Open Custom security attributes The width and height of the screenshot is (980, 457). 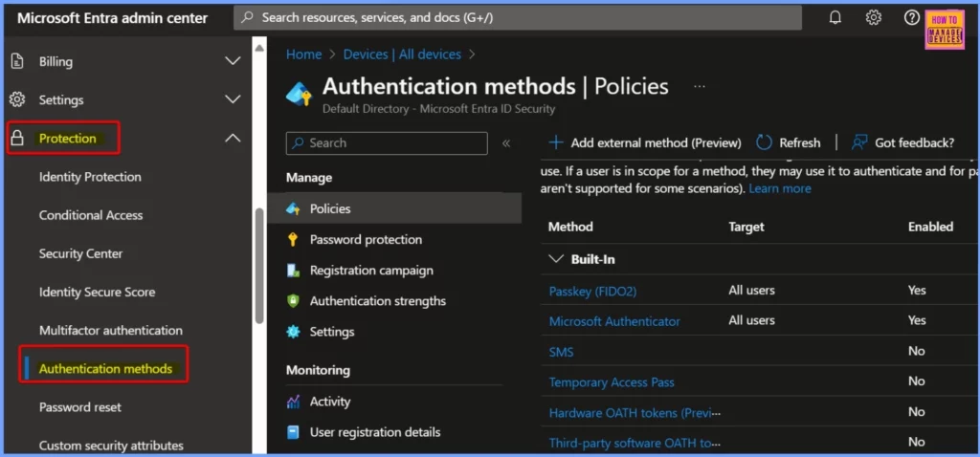tap(111, 446)
